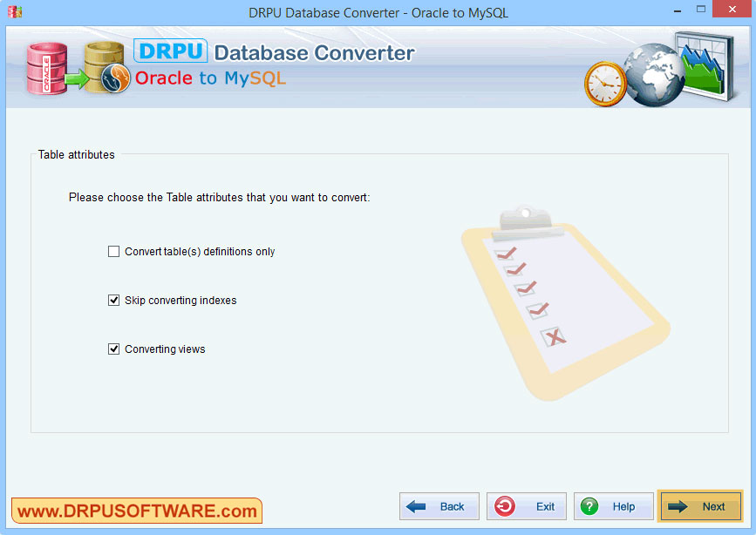
Task: Click the green conversion arrow icon
Action: (76, 78)
